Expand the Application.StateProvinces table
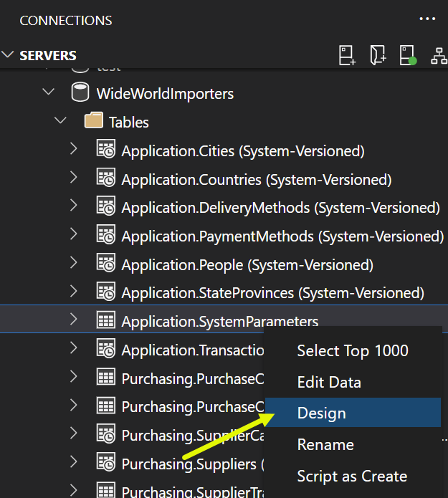 tap(73, 291)
